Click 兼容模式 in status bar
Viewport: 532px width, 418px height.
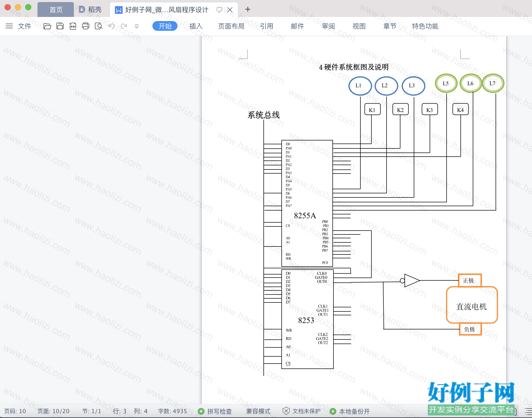(258, 411)
